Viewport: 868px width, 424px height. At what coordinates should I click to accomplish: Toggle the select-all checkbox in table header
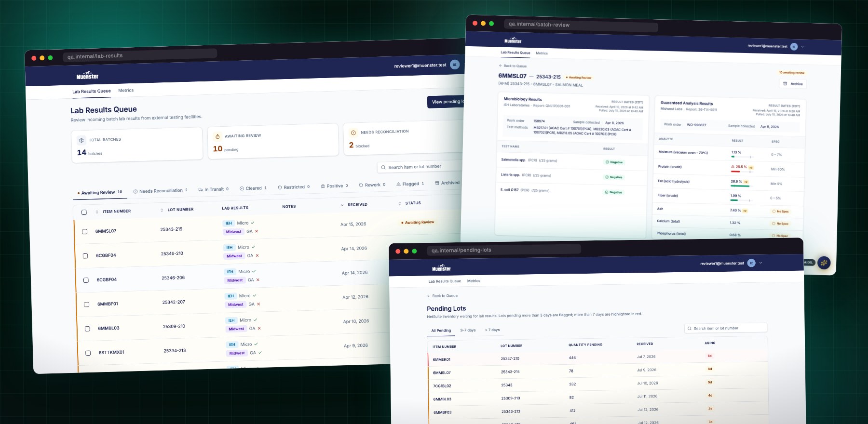point(84,212)
